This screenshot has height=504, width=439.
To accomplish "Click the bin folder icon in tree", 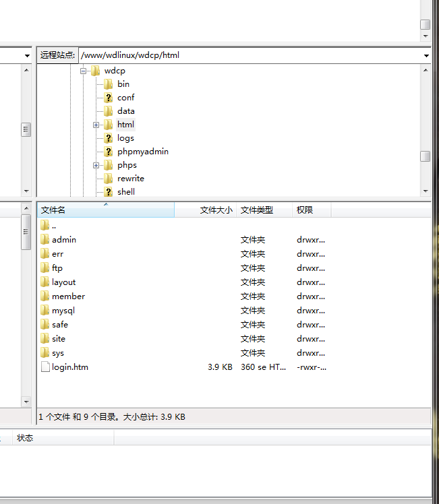I will pyautogui.click(x=109, y=84).
